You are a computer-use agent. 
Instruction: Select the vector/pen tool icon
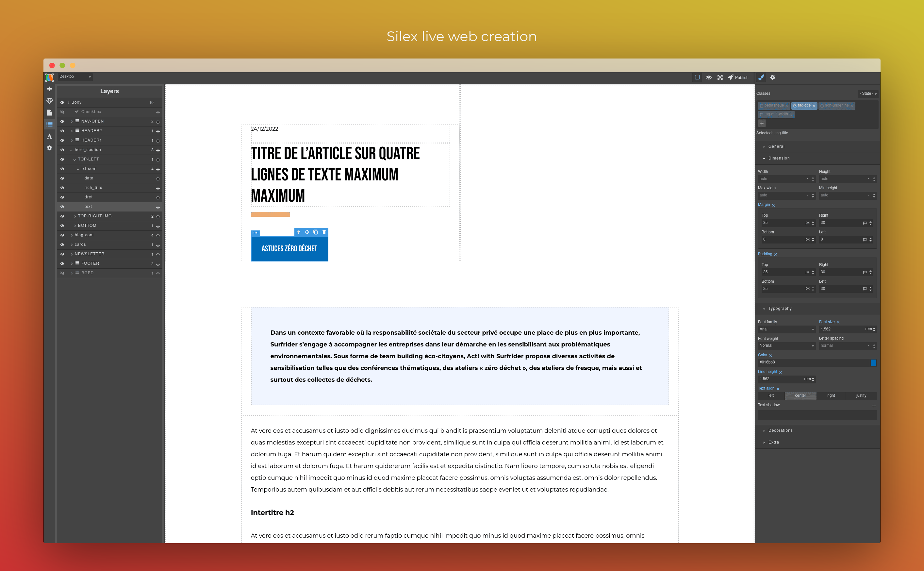(761, 78)
